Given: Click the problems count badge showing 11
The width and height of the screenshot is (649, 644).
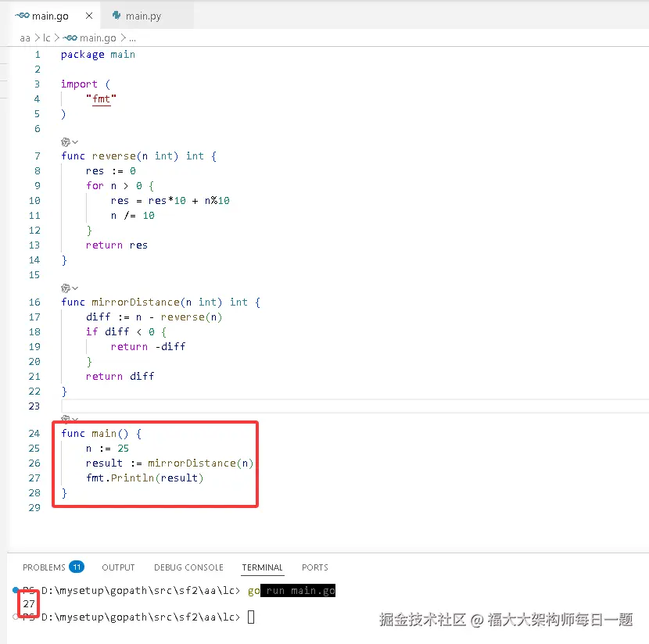Looking at the screenshot, I should point(77,567).
